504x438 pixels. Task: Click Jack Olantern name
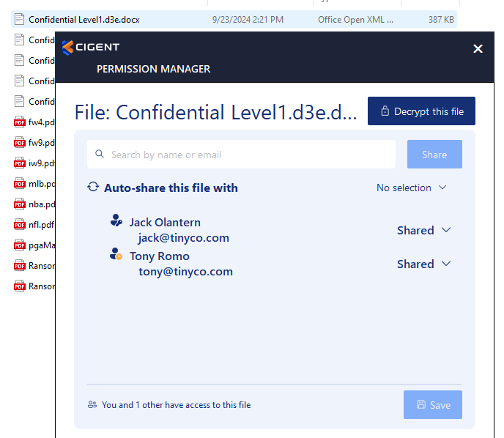click(165, 223)
